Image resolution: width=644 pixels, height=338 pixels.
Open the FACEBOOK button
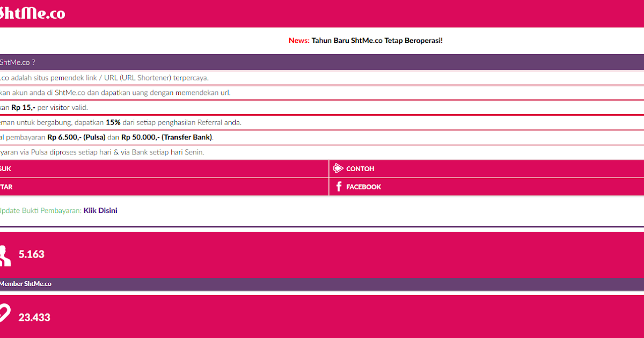point(486,187)
